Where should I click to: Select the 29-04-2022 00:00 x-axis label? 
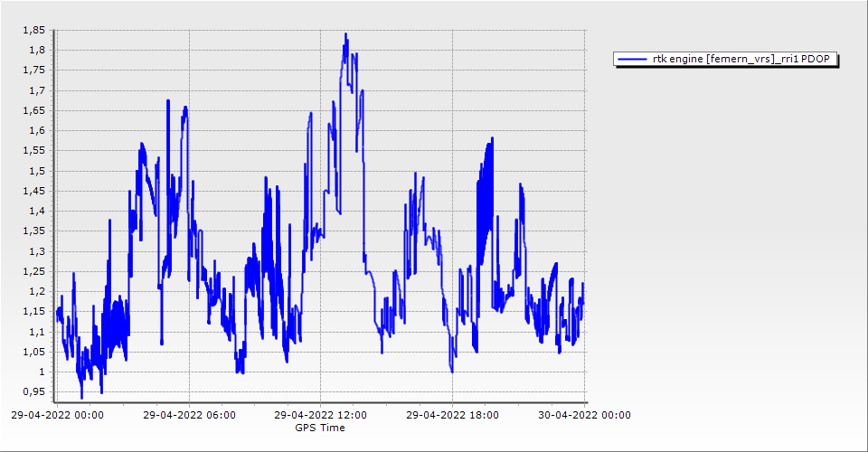click(59, 416)
